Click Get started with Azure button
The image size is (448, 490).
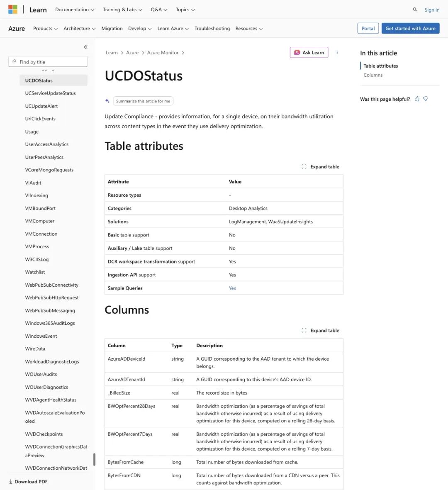[410, 29]
